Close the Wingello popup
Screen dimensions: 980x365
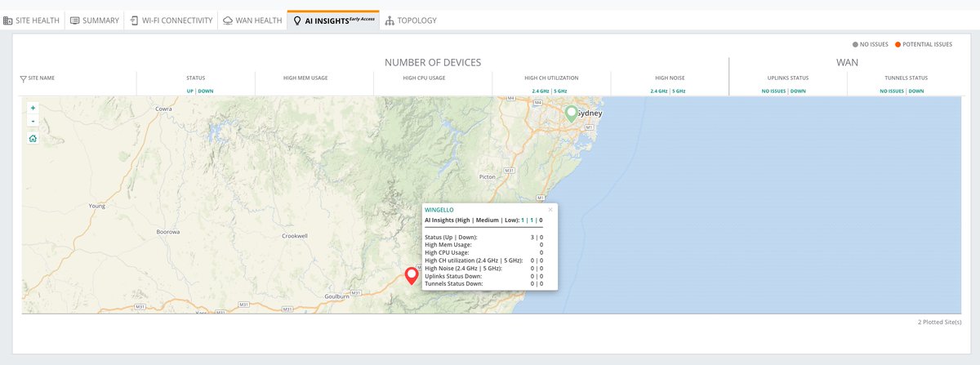tap(550, 209)
